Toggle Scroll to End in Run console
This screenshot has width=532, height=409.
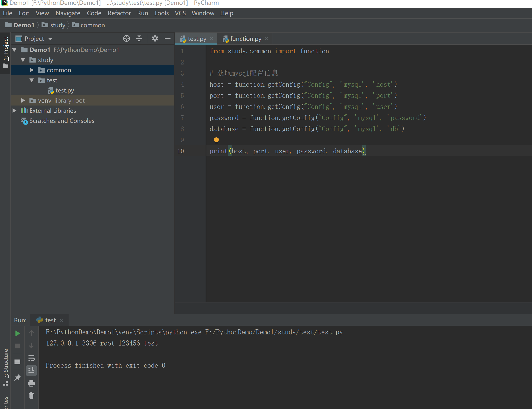31,371
